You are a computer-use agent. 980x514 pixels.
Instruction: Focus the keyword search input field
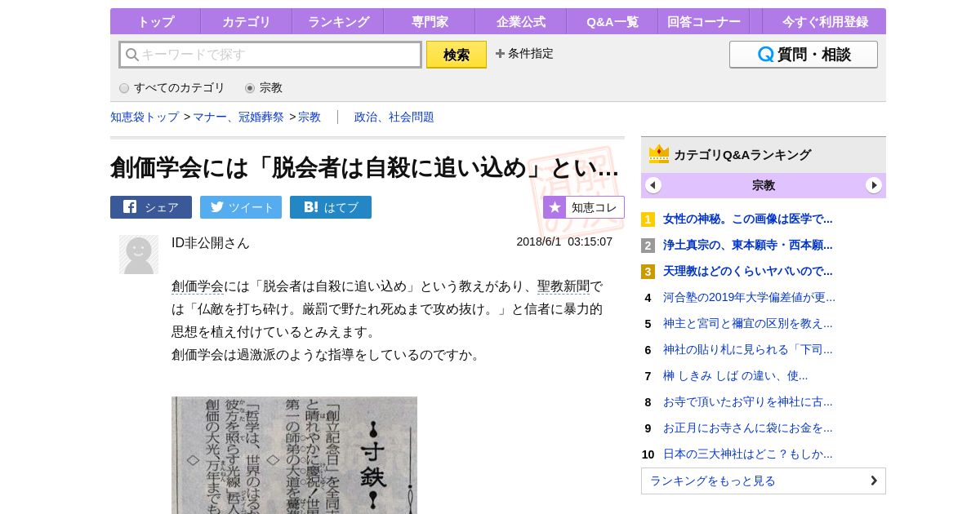270,55
